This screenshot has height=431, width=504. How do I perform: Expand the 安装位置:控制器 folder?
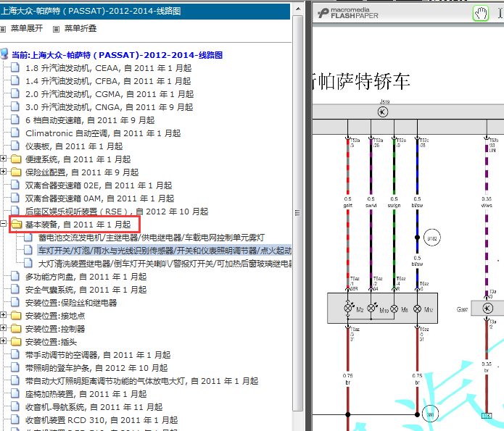(3, 327)
